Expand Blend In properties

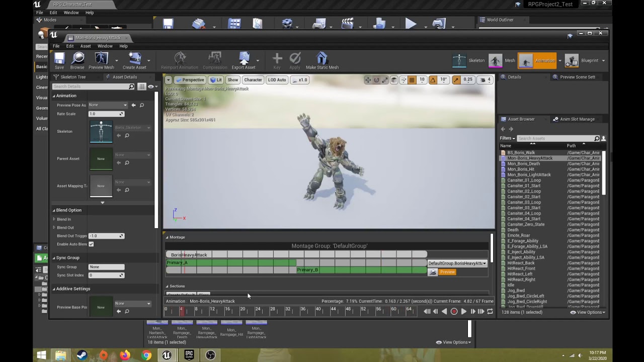point(54,219)
